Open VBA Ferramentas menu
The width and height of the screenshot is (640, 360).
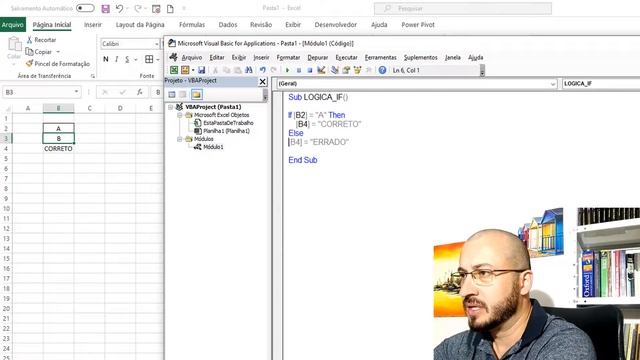tap(380, 58)
